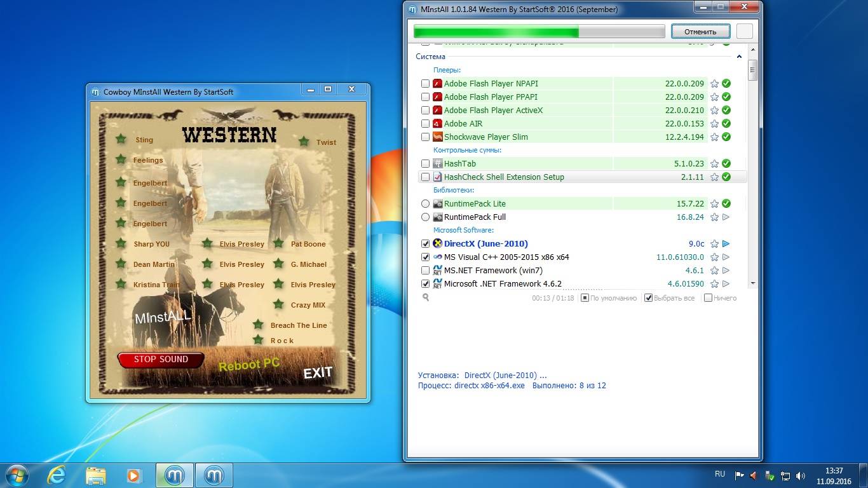Tick the Ничего checkbox
The width and height of the screenshot is (868, 488).
(708, 297)
